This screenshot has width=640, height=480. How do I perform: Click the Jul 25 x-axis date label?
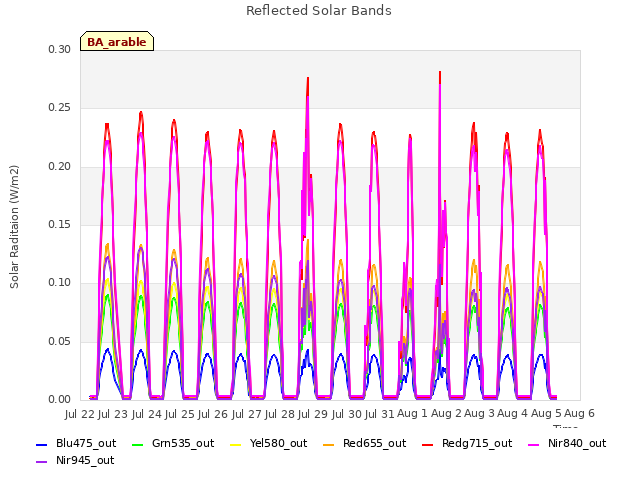pos(180,414)
